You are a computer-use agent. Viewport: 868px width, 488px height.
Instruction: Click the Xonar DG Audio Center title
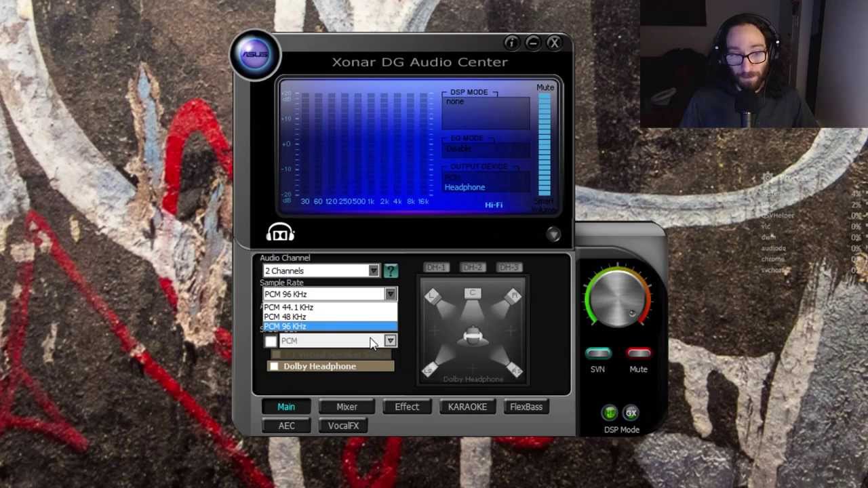pyautogui.click(x=420, y=62)
